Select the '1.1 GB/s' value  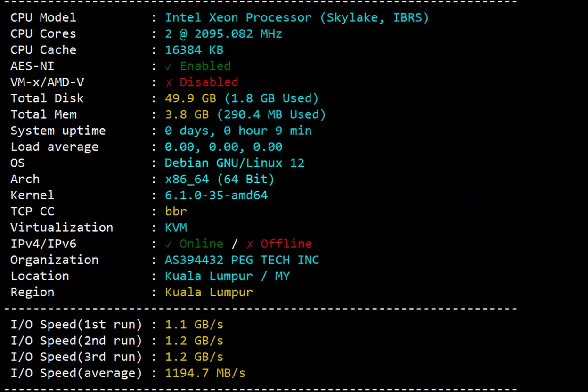194,325
